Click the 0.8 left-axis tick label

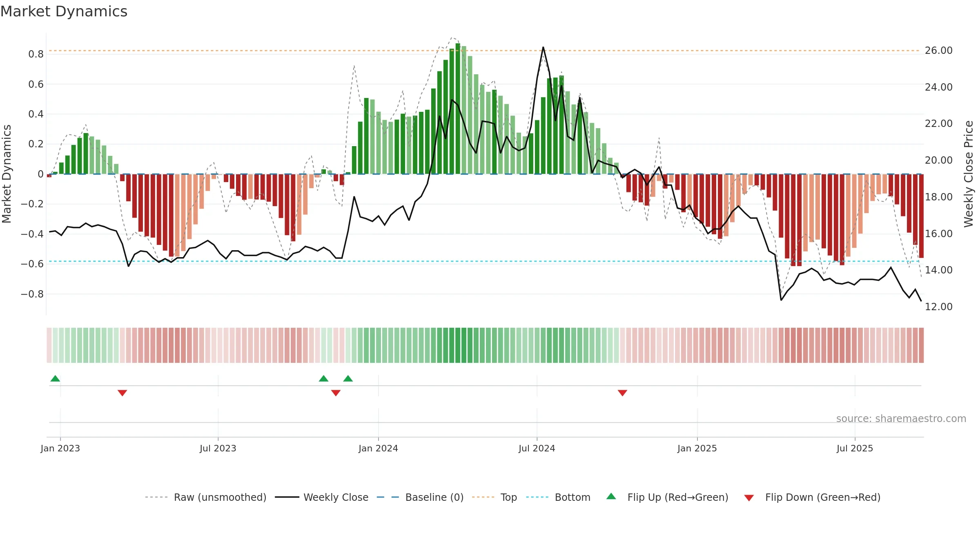pyautogui.click(x=36, y=54)
